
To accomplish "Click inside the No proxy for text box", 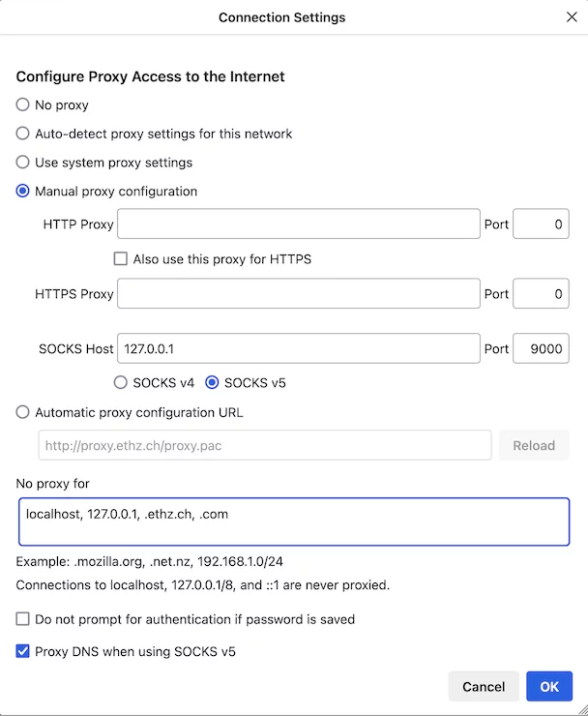I will pos(293,522).
